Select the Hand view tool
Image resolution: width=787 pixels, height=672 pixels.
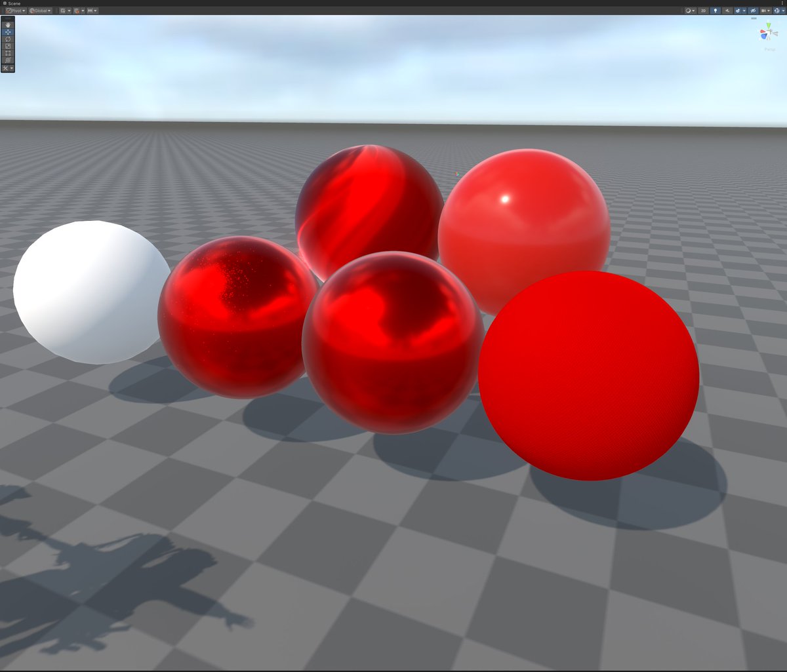(x=8, y=25)
